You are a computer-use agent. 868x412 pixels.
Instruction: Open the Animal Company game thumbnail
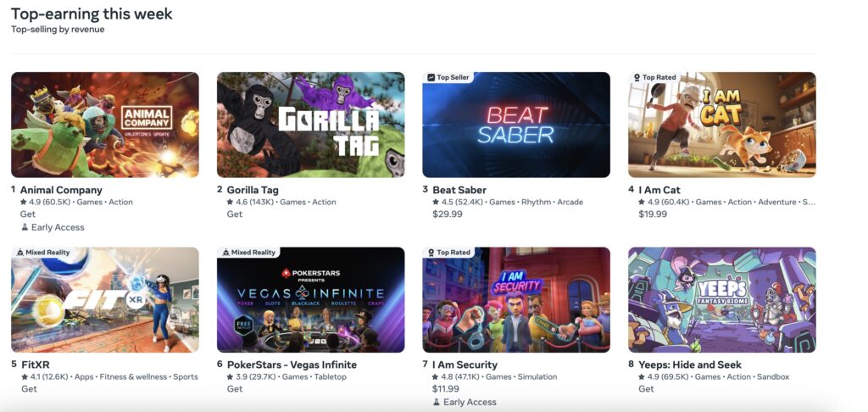pyautogui.click(x=104, y=125)
